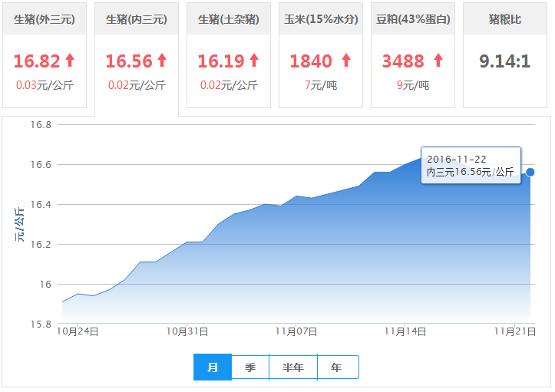Click the 11月21日 axis label

pyautogui.click(x=514, y=331)
